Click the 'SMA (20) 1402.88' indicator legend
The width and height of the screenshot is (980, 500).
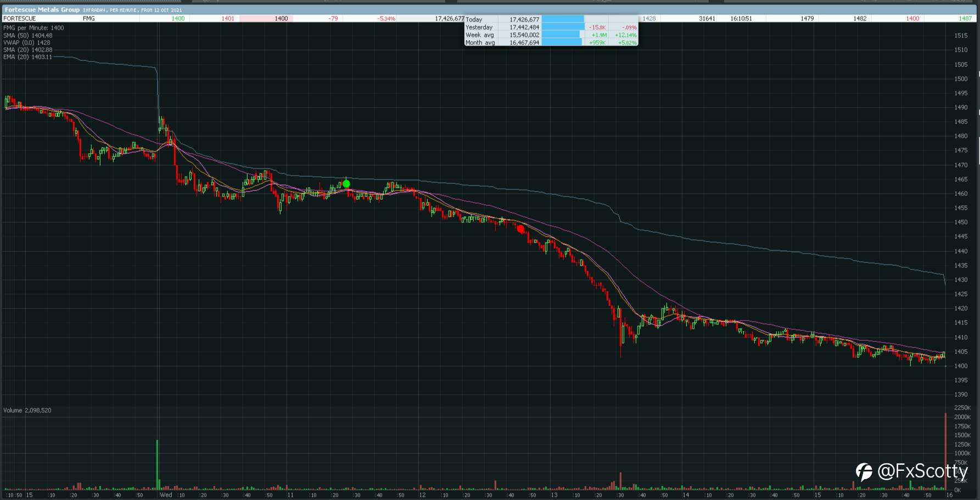click(x=27, y=50)
